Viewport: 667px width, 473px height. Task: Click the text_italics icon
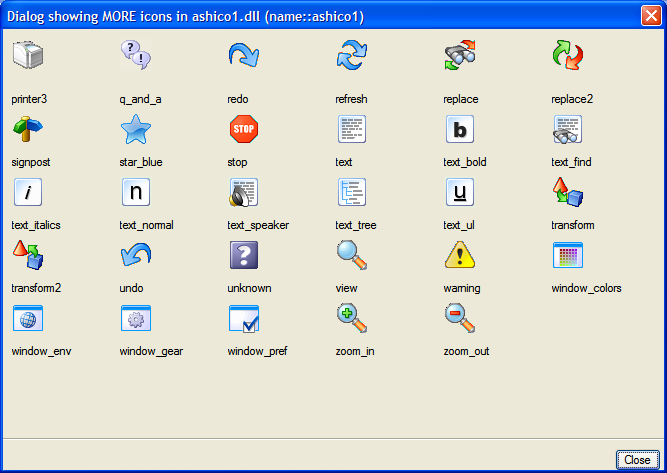tap(27, 192)
